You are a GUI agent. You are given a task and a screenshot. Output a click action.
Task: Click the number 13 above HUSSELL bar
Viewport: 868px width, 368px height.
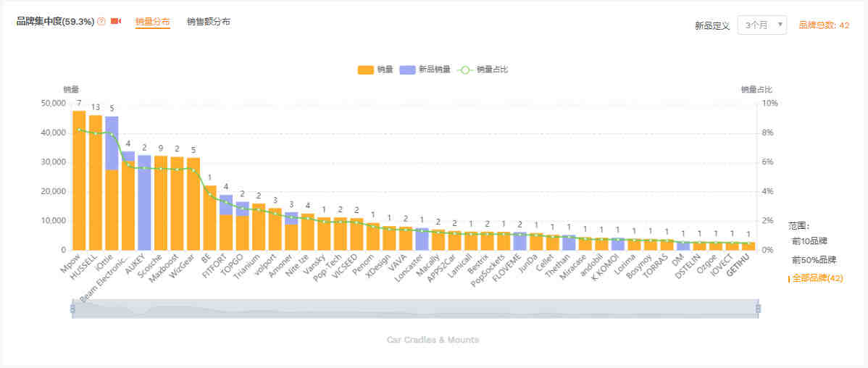coord(96,107)
